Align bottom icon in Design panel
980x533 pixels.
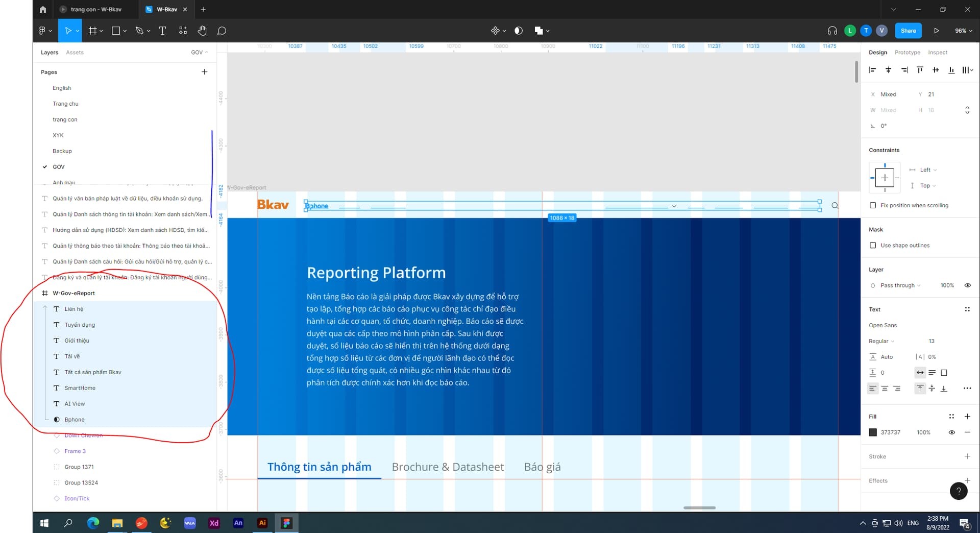click(951, 70)
